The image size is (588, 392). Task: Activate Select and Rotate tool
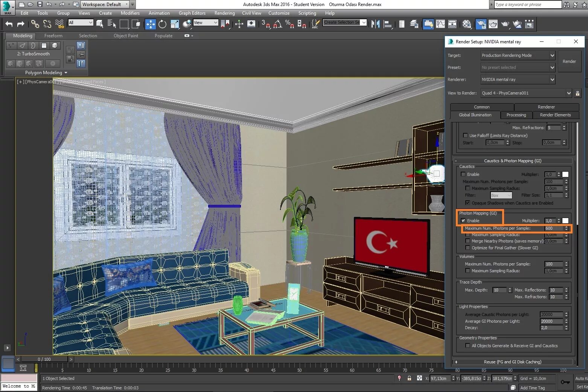(x=162, y=24)
